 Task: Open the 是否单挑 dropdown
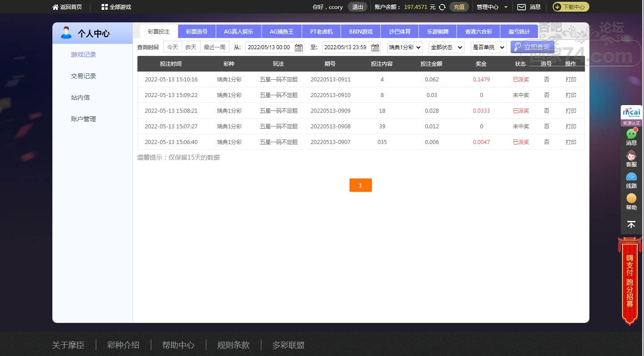pyautogui.click(x=488, y=47)
